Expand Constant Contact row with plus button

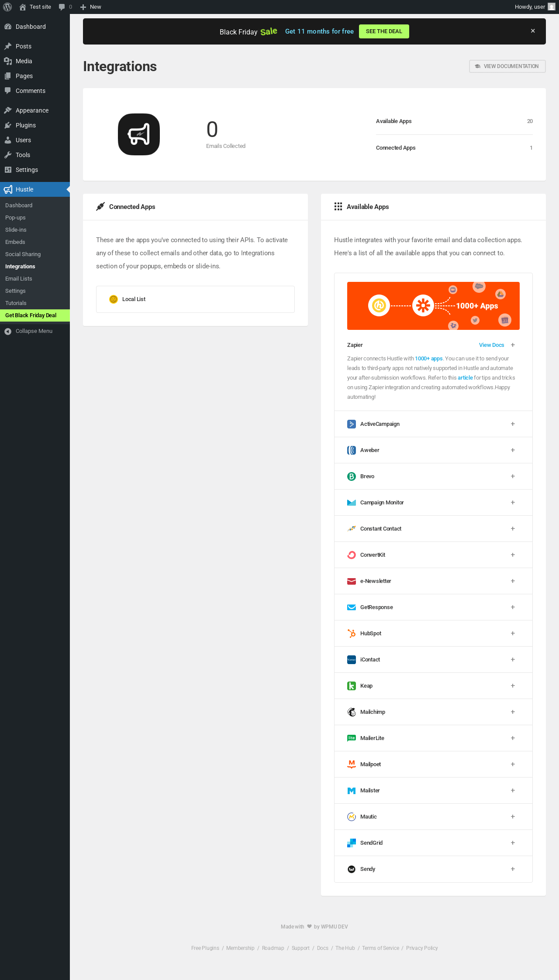point(513,529)
